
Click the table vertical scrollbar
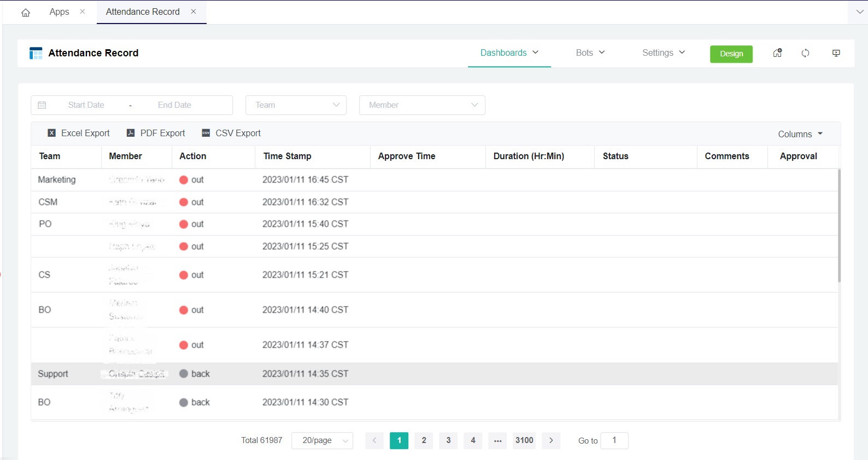click(839, 225)
